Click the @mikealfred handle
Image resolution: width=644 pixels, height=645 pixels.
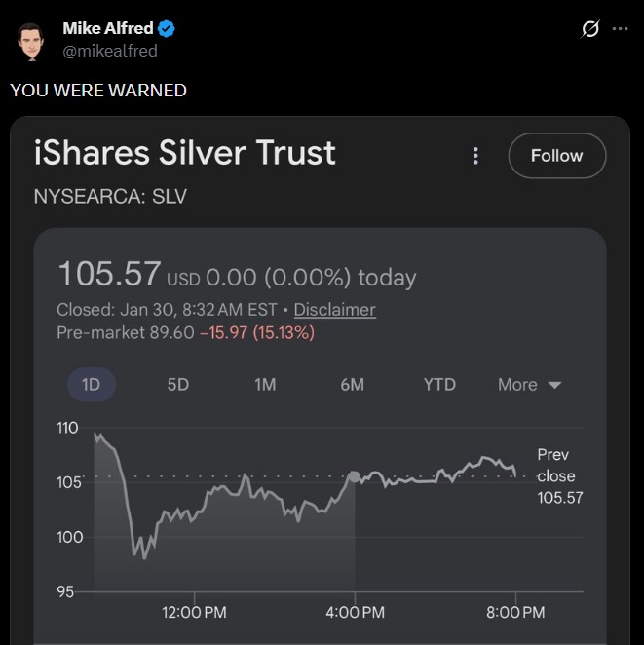coord(110,51)
